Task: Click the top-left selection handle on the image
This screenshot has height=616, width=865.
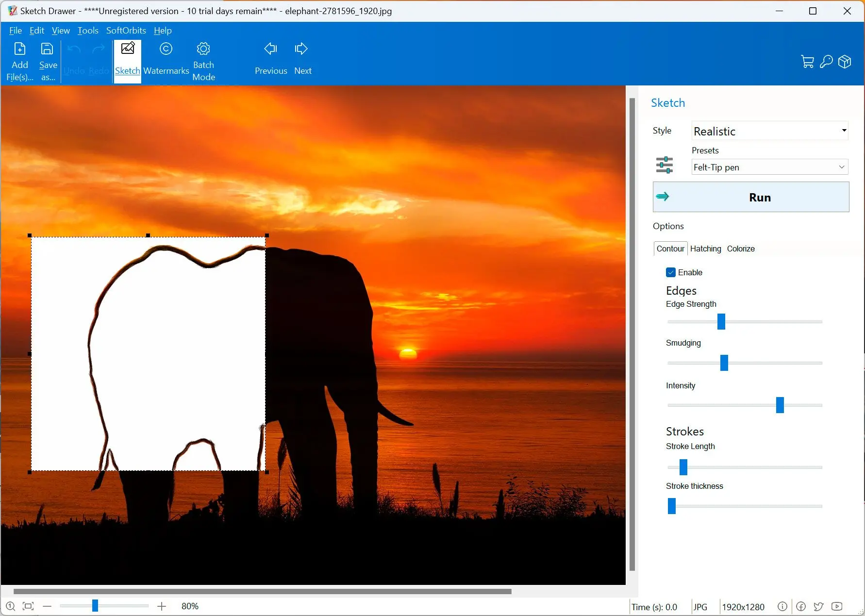Action: 30,235
